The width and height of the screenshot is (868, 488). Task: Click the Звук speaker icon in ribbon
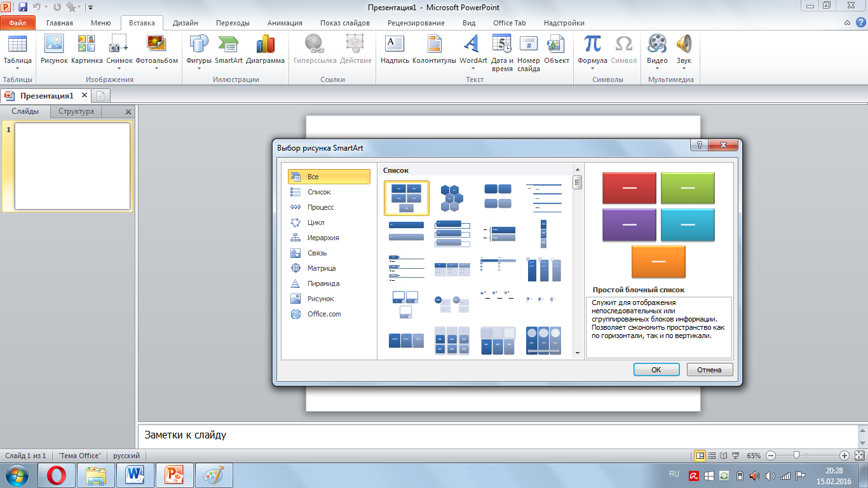pyautogui.click(x=684, y=43)
